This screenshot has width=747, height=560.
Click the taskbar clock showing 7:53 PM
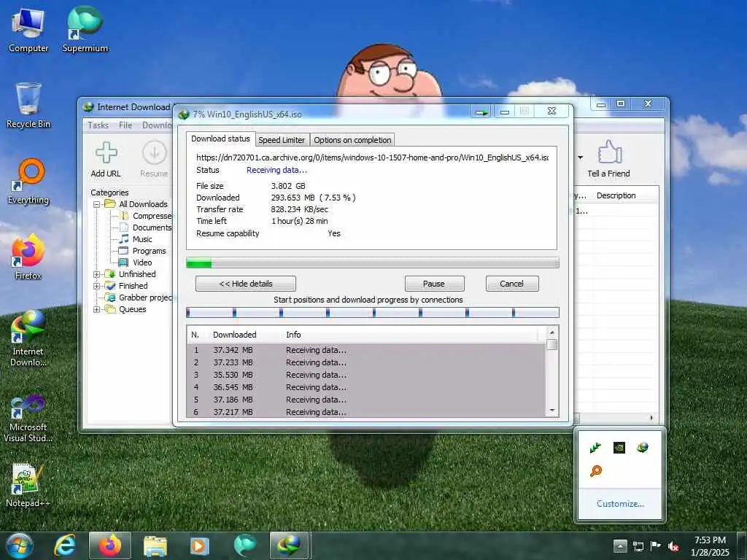tap(710, 546)
